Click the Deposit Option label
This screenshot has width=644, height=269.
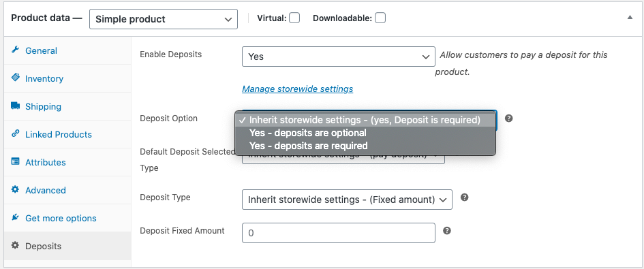tap(168, 118)
